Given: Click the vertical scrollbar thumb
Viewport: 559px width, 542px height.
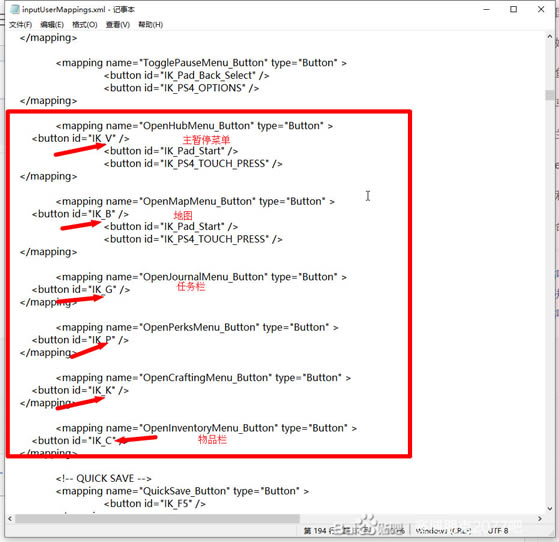Looking at the screenshot, I should pyautogui.click(x=550, y=95).
